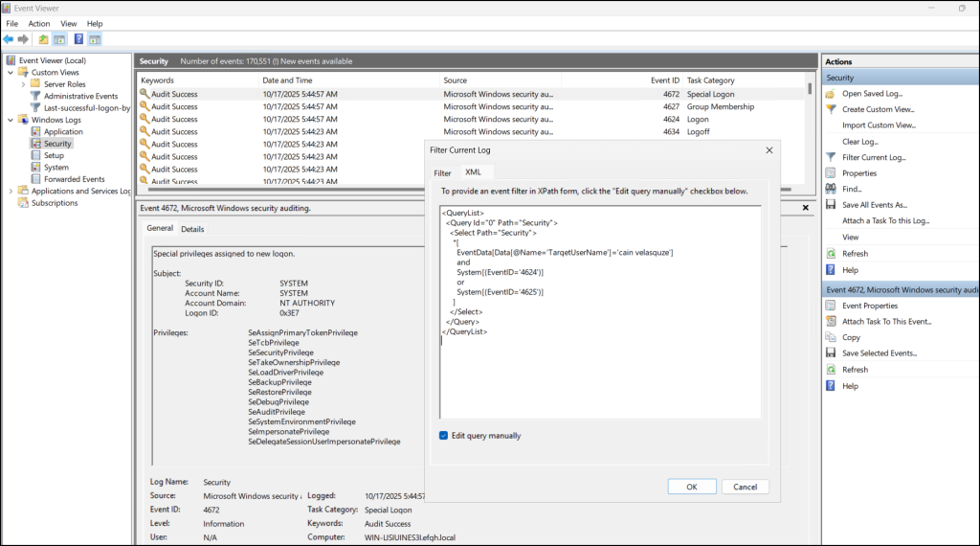The image size is (980, 546).
Task: Click the blue Help toolbar icon
Action: [78, 39]
